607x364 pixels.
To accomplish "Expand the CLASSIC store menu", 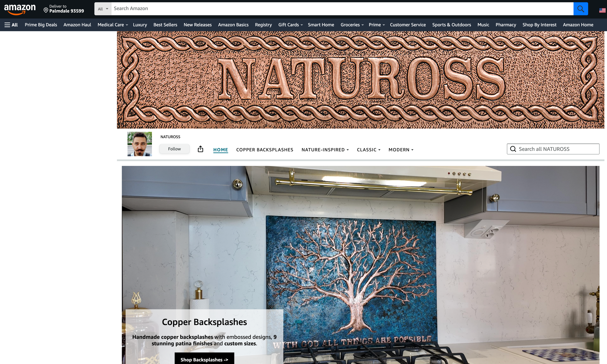I will coord(369,150).
